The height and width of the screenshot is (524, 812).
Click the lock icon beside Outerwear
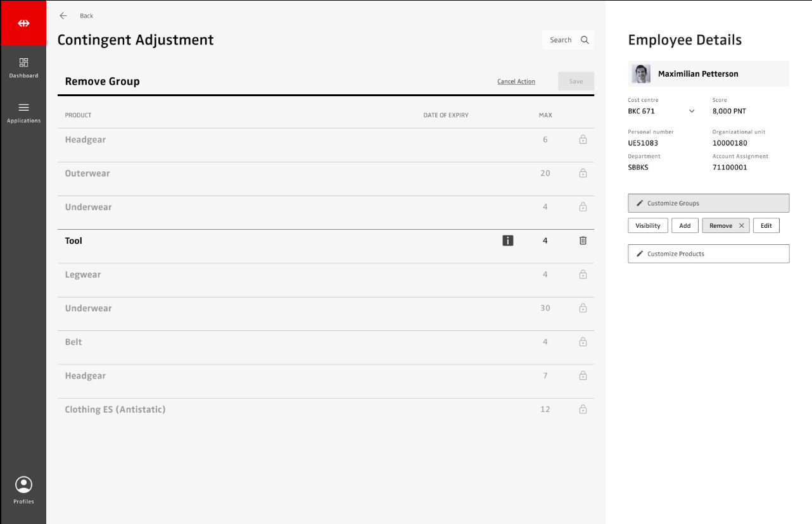[x=583, y=173]
